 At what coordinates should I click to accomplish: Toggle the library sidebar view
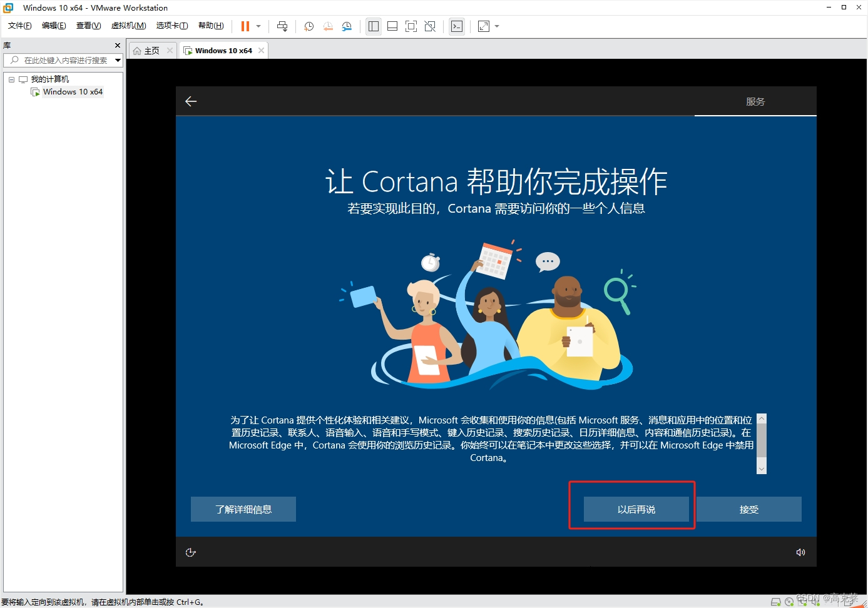(374, 26)
